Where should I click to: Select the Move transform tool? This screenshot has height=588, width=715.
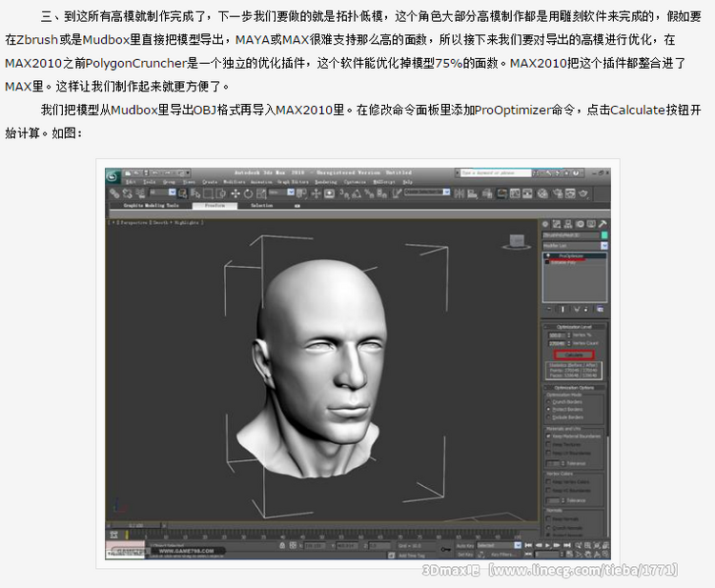[x=235, y=193]
